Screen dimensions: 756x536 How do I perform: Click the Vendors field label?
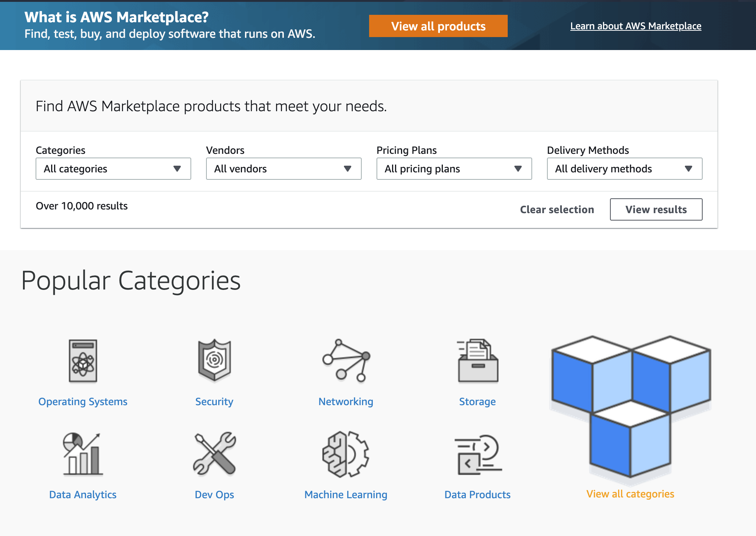point(225,150)
